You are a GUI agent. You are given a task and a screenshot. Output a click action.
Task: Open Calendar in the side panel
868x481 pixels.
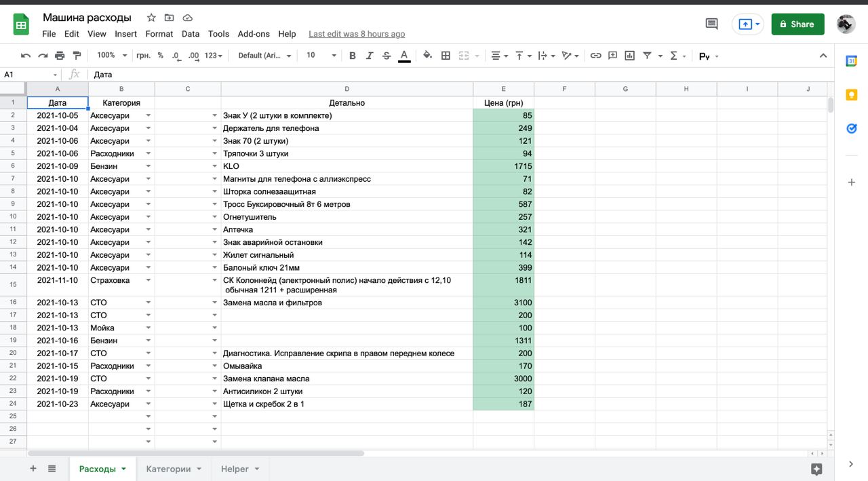[x=852, y=61]
